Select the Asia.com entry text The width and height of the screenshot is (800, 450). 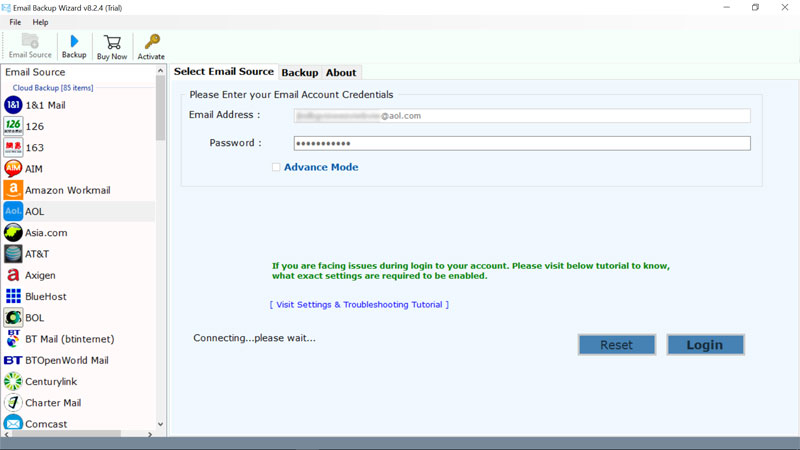click(46, 233)
